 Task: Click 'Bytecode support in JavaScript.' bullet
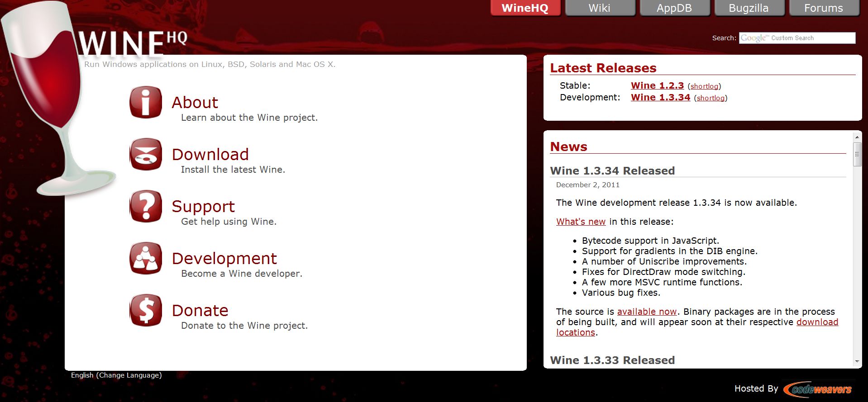point(650,241)
